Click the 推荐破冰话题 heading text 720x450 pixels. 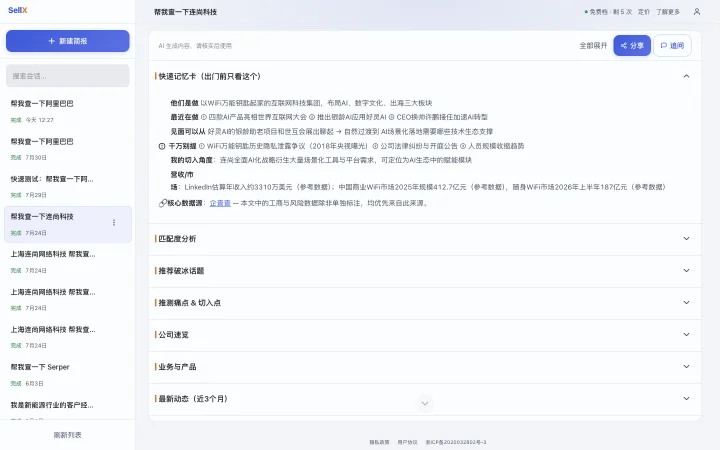181,270
